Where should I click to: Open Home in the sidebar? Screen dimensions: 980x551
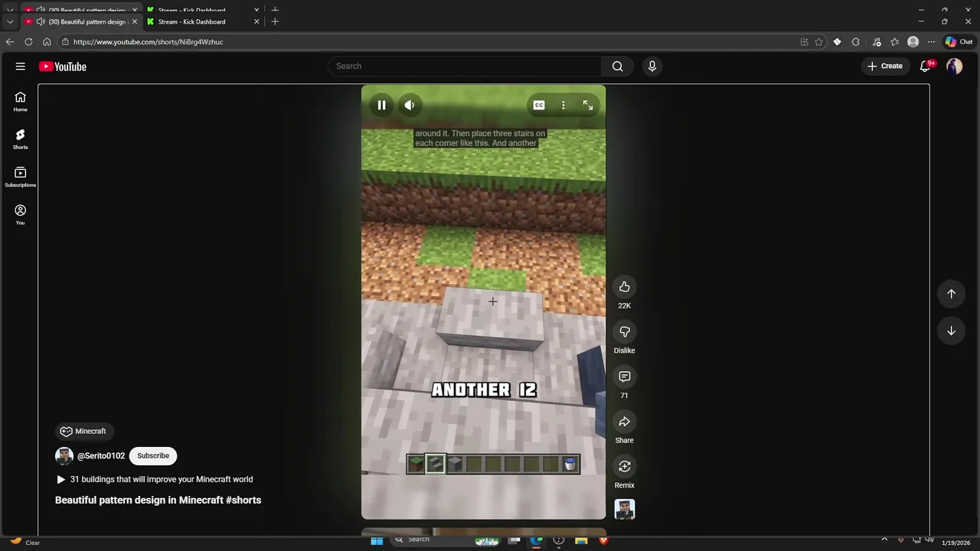tap(21, 102)
